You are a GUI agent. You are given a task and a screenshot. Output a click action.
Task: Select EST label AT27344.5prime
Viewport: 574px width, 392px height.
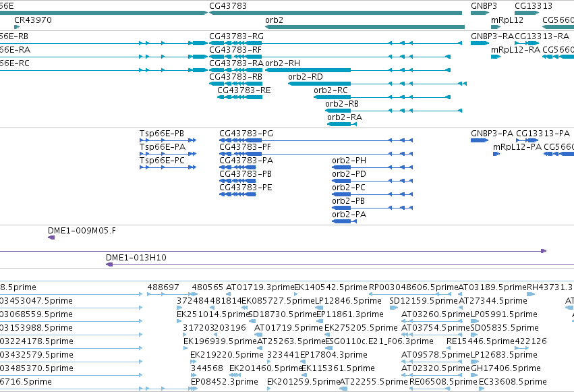[493, 301]
